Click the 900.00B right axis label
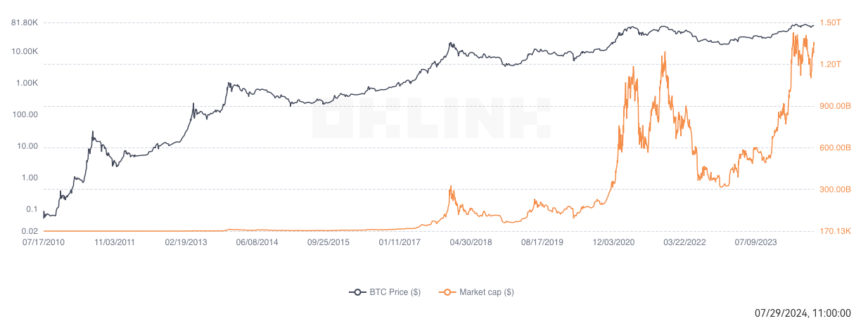Viewport: 868px width, 328px height. [836, 106]
